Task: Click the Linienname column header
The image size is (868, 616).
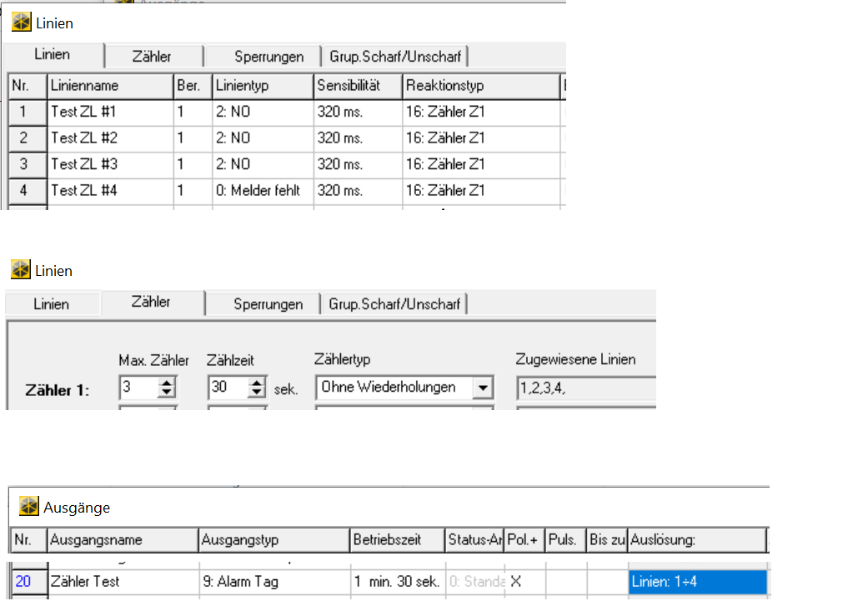Action: tap(108, 86)
